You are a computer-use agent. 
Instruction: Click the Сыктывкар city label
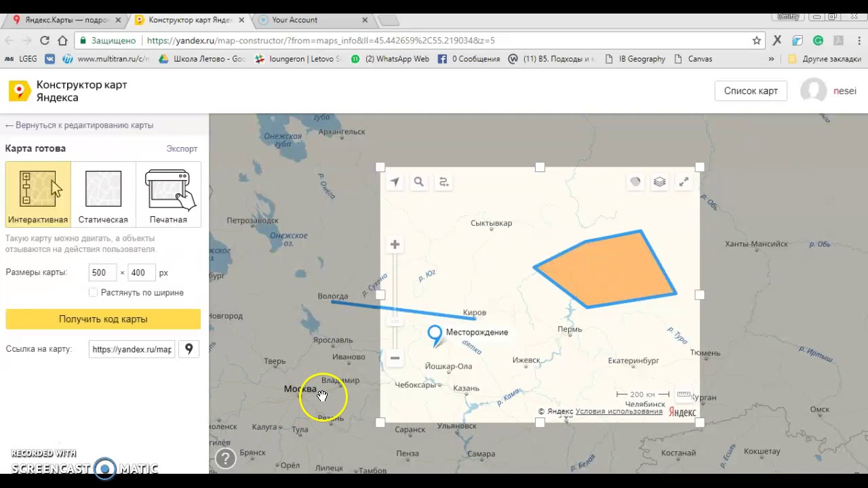click(492, 223)
